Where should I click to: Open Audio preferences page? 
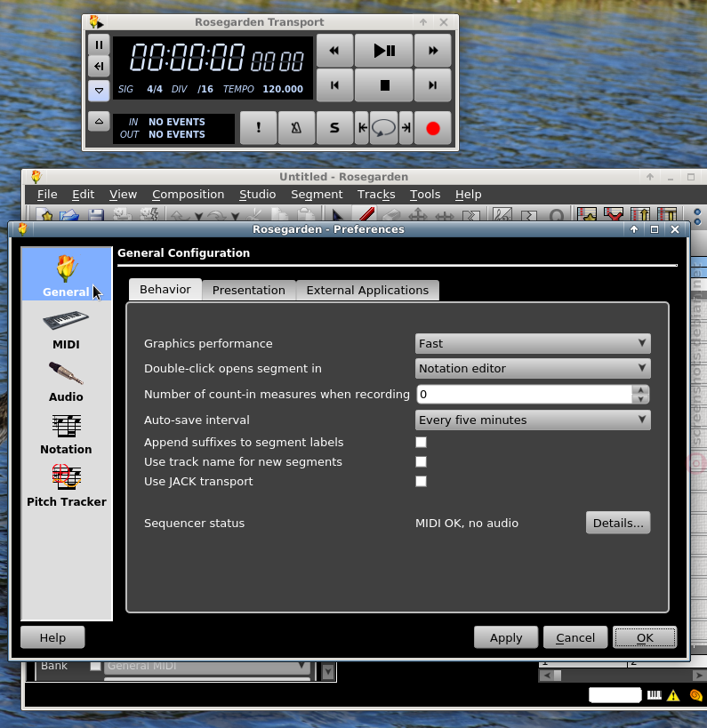point(66,382)
